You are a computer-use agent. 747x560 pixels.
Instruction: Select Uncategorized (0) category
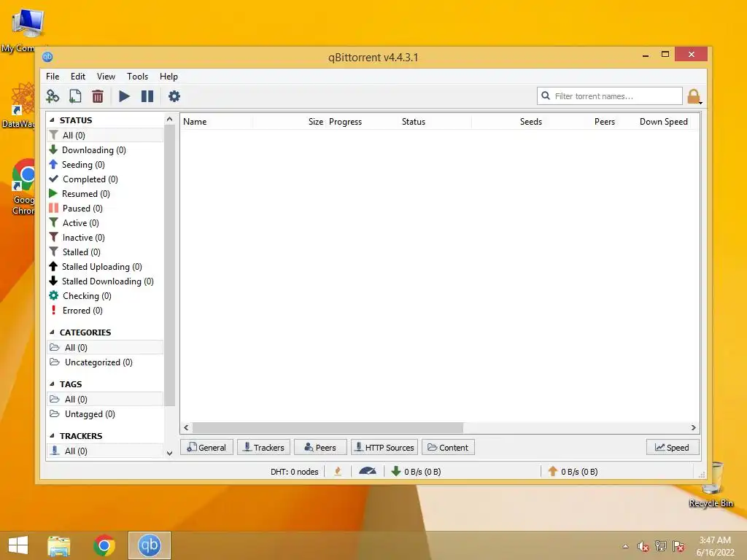tap(105, 362)
